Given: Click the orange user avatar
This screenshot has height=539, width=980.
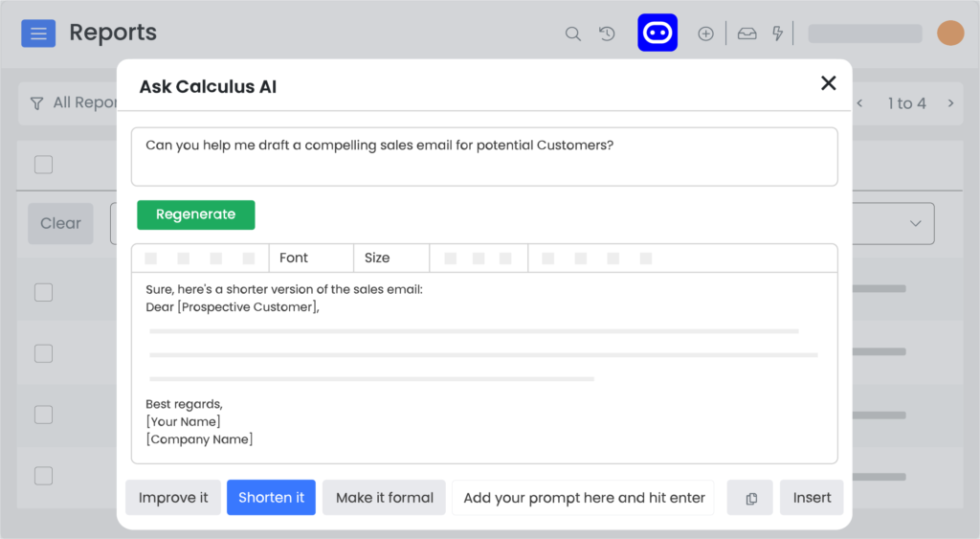Looking at the screenshot, I should pyautogui.click(x=950, y=34).
